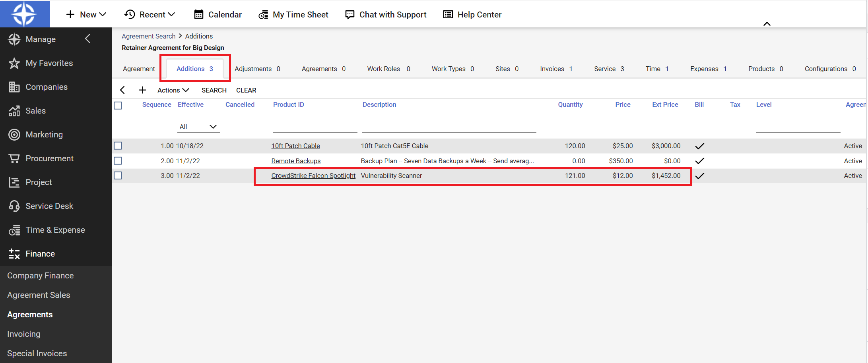868x363 pixels.
Task: Click the Manage compass icon in sidebar
Action: (14, 39)
